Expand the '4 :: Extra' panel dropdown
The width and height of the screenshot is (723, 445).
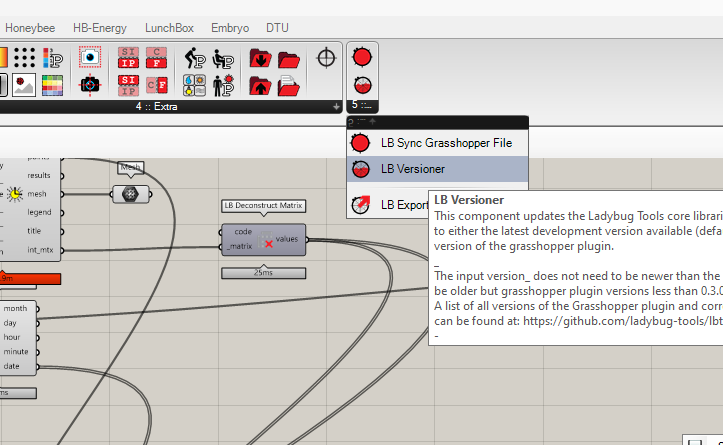(336, 106)
